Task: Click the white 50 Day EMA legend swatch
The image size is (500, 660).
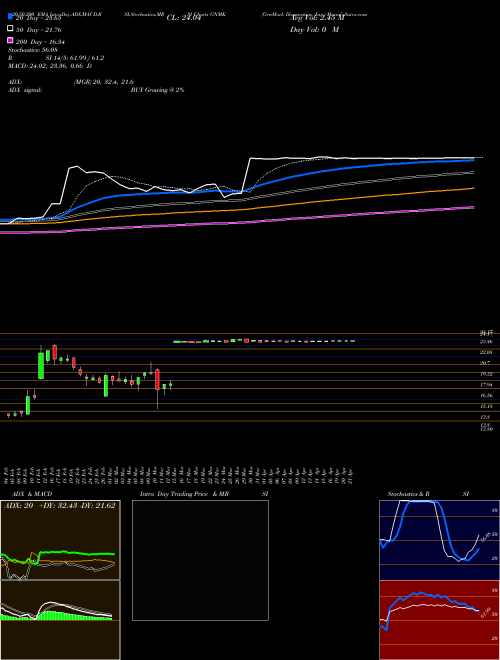Action: click(x=10, y=28)
